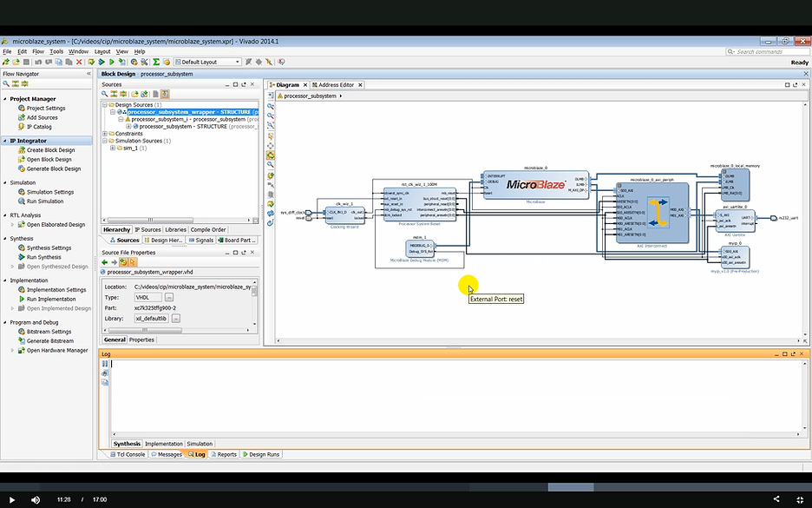Expand the sim_1 simulation source node

tap(113, 148)
